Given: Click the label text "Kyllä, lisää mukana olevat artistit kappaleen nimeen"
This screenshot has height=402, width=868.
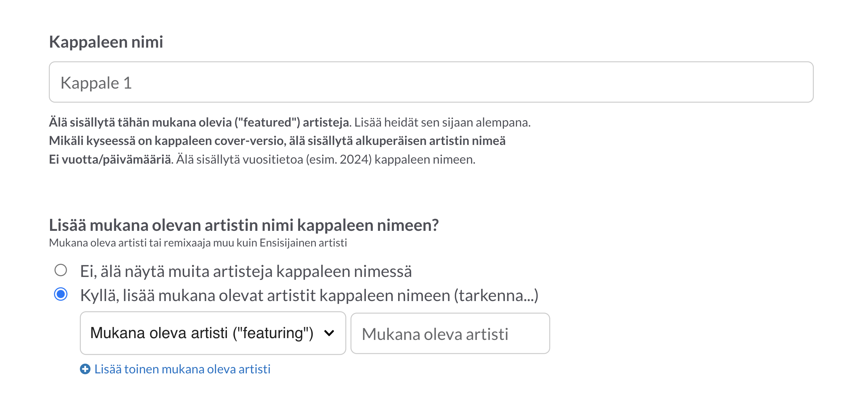Looking at the screenshot, I should tap(265, 296).
